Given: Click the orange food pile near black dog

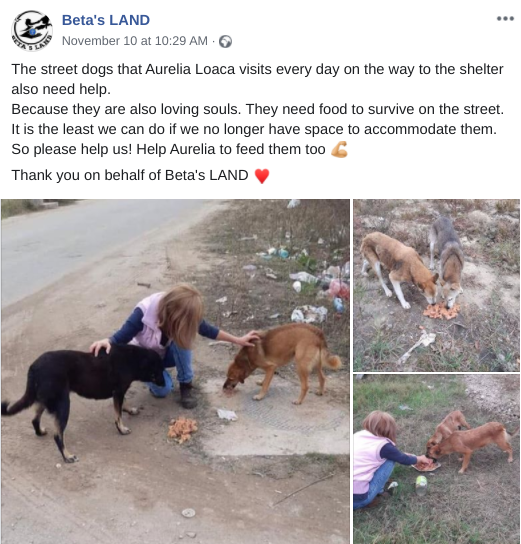Looking at the screenshot, I should click(x=182, y=430).
